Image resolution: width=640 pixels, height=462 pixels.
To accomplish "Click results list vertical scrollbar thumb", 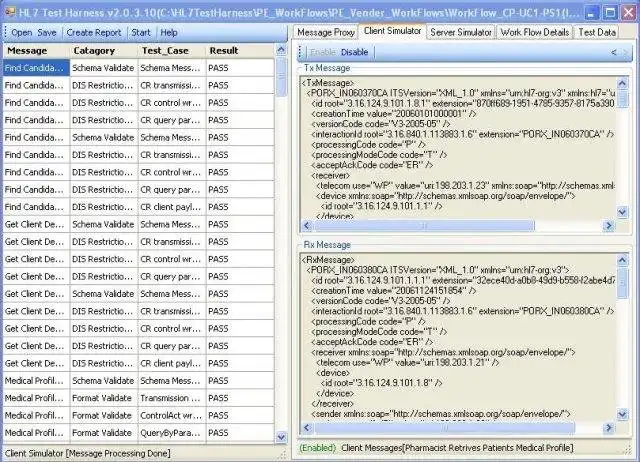I will [x=281, y=77].
